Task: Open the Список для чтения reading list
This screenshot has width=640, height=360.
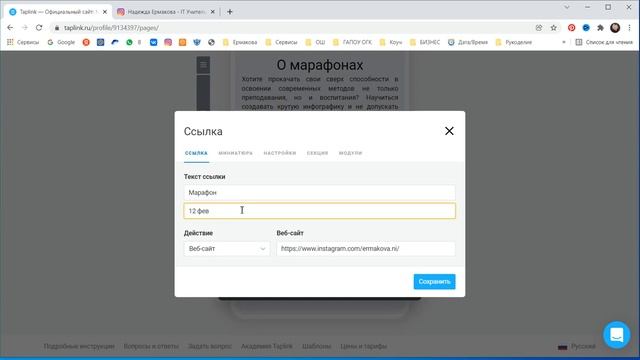Action: [604, 42]
